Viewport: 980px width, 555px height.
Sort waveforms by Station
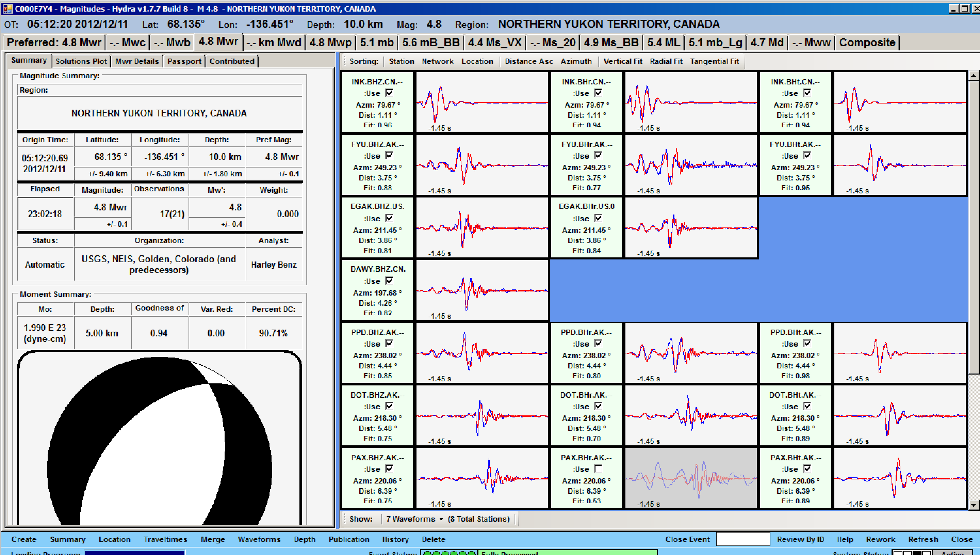(402, 61)
